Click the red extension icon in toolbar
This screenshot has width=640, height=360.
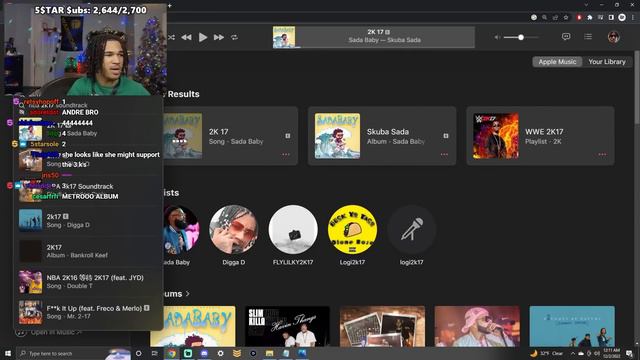pyautogui.click(x=579, y=18)
